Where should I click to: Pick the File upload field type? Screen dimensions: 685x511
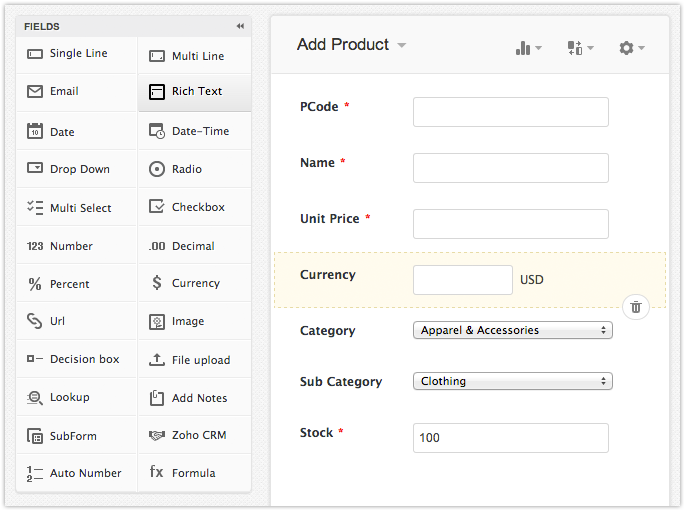[x=195, y=360]
